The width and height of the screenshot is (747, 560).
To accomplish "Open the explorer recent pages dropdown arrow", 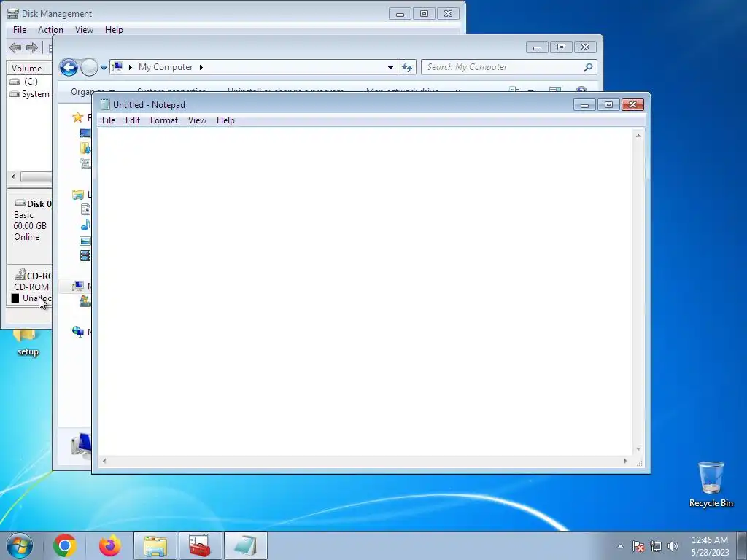I will [104, 68].
